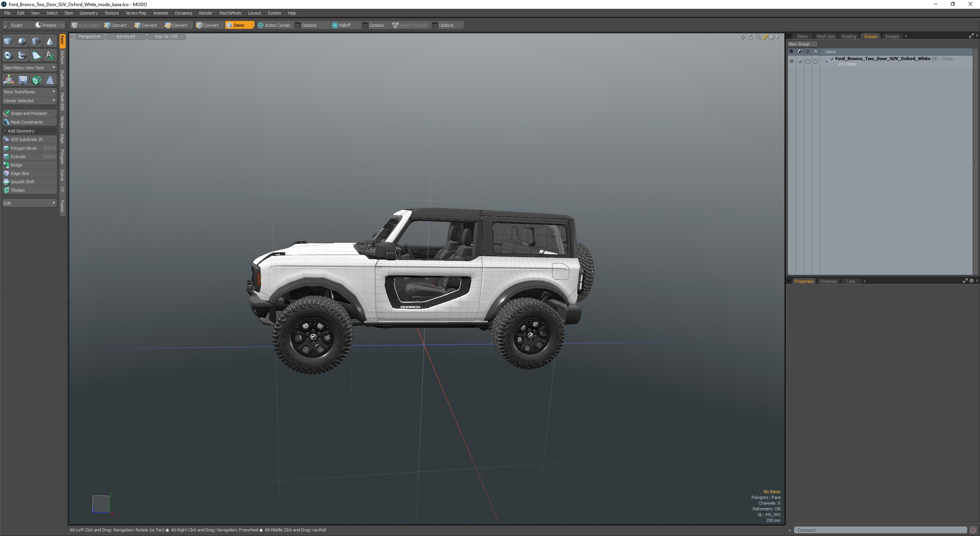Click the Name column header

click(830, 52)
